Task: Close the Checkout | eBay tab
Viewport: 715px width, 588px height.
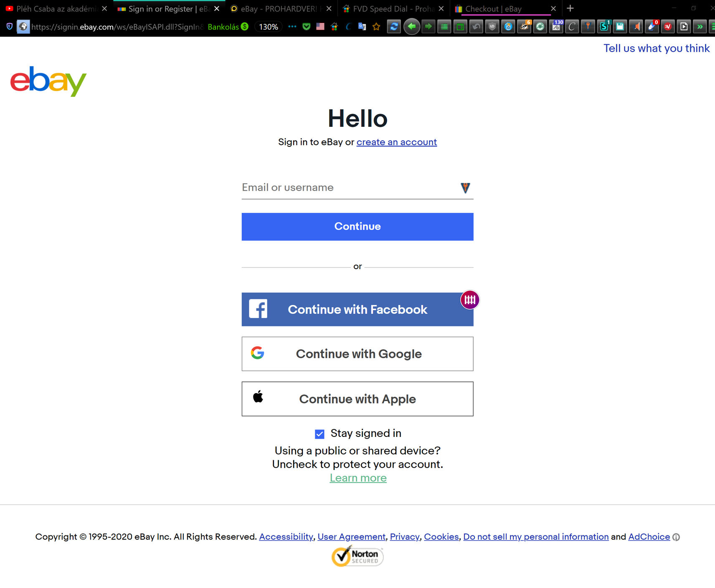Action: [x=553, y=9]
